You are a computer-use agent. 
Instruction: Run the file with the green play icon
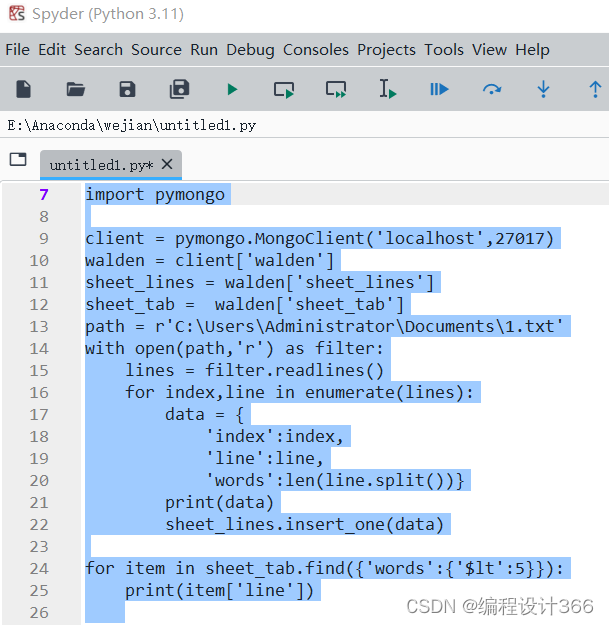[232, 89]
